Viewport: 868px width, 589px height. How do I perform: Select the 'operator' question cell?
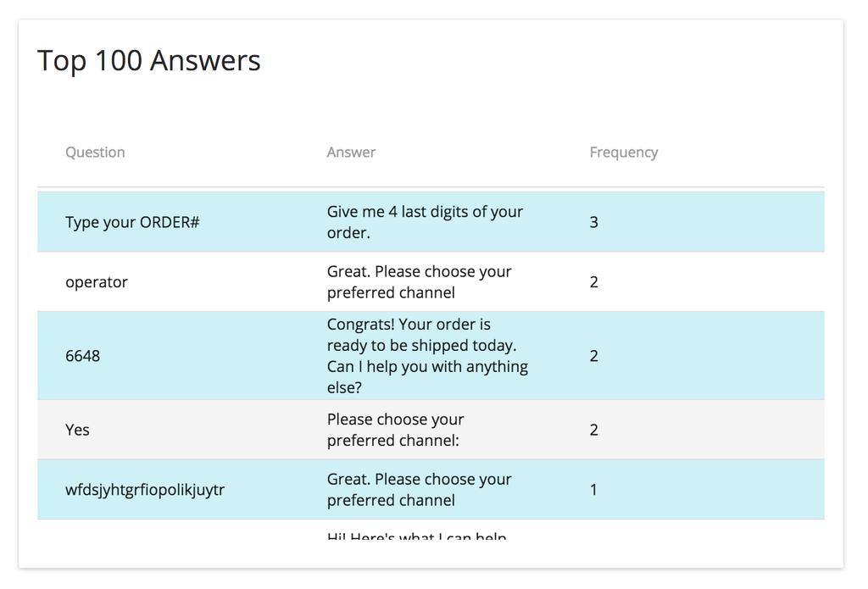point(97,282)
